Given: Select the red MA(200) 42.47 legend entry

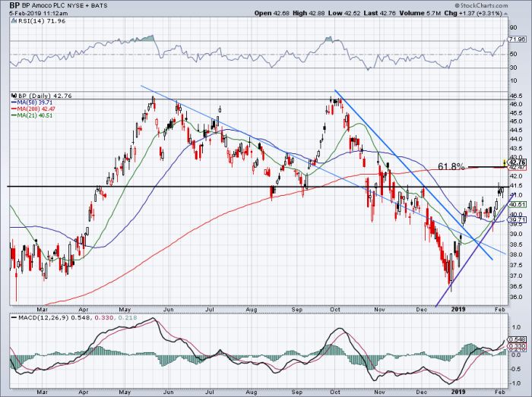Looking at the screenshot, I should [33, 109].
